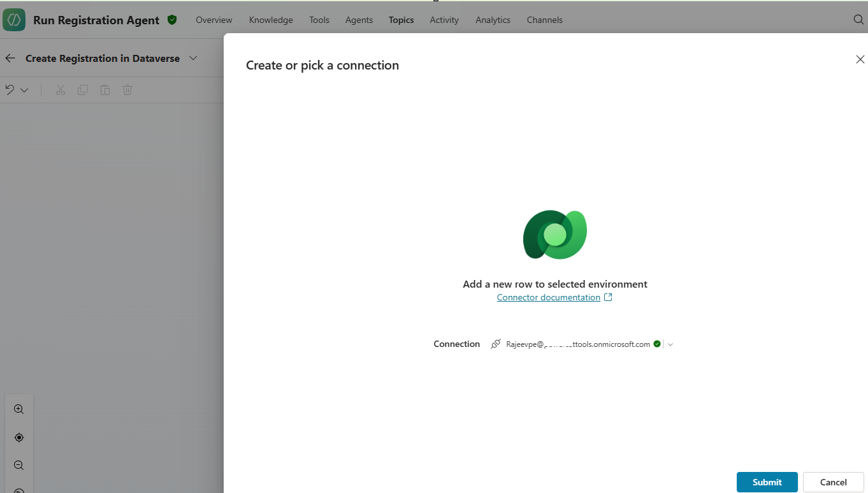The image size is (868, 493).
Task: Expand the Create Registration in Dataverse dropdown
Action: (x=193, y=58)
